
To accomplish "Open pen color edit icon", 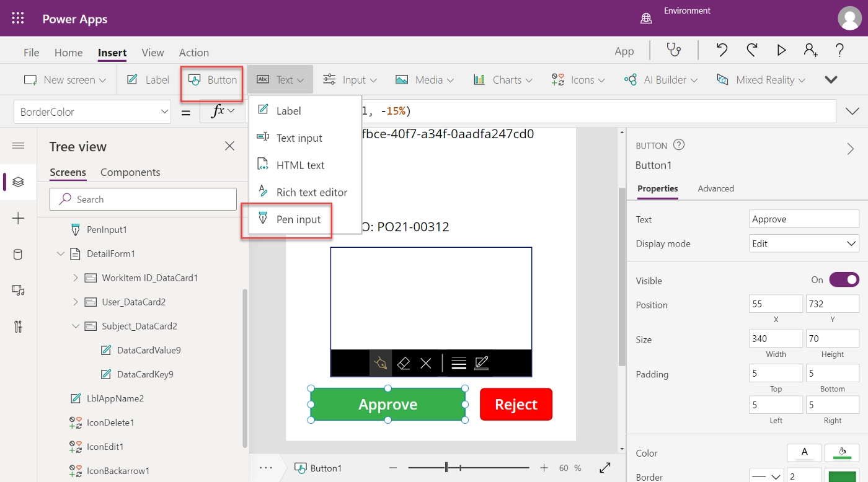I will (481, 364).
